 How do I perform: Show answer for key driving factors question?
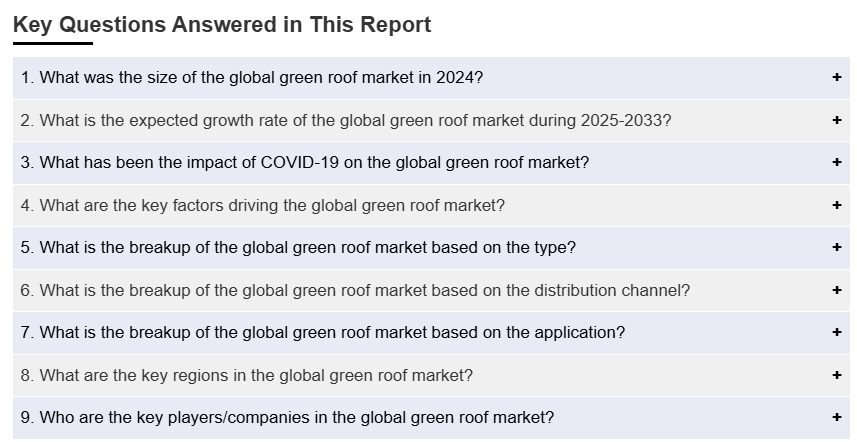tap(263, 205)
